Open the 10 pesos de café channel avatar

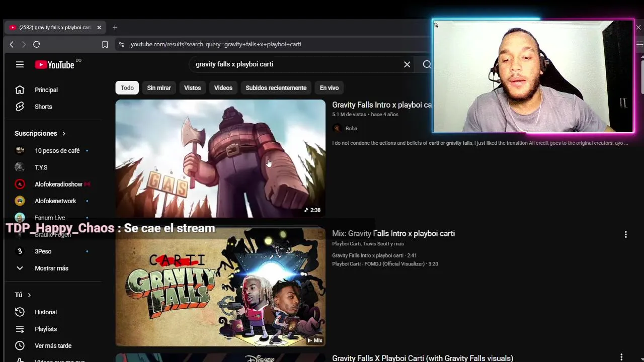pos(20,150)
